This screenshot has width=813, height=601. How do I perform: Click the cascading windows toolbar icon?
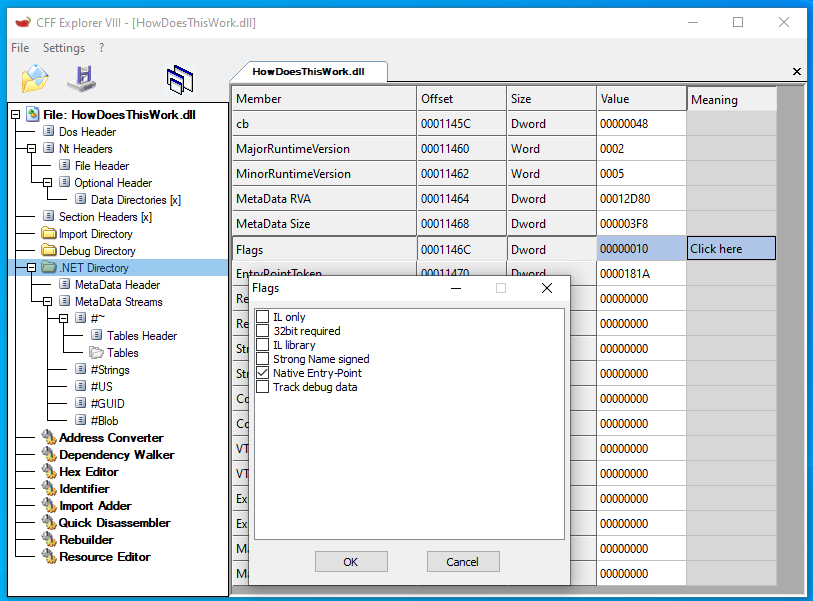point(180,80)
